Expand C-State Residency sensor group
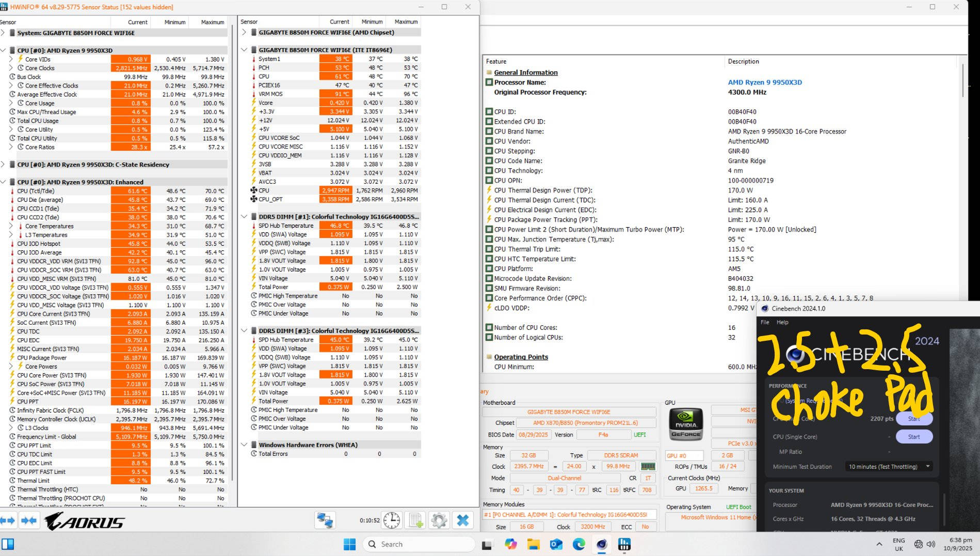980x556 pixels. click(4, 164)
